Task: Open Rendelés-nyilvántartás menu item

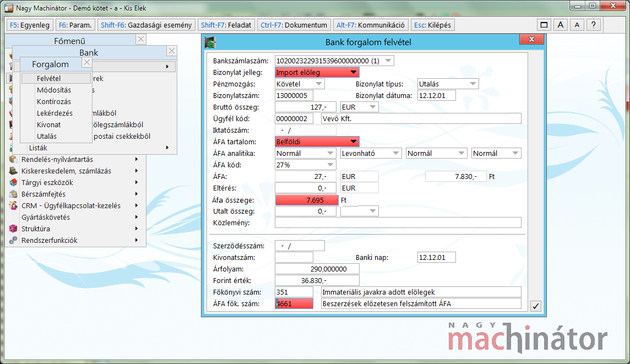Action: click(x=76, y=160)
